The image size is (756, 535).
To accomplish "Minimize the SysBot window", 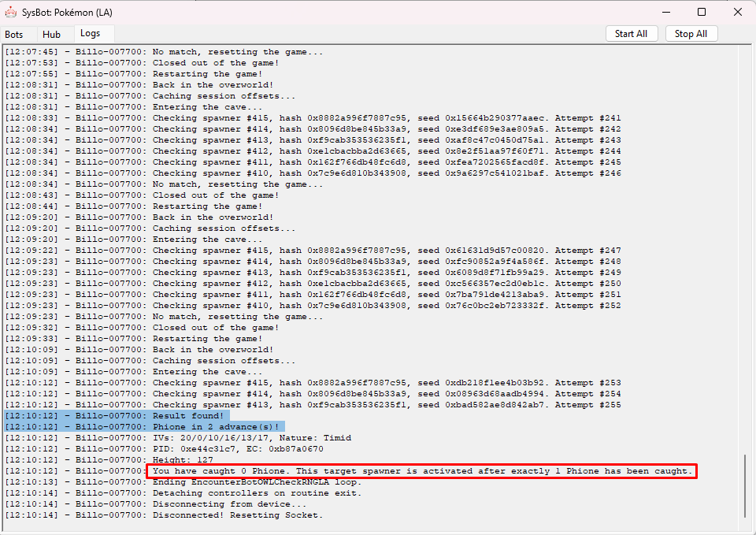I will point(666,12).
